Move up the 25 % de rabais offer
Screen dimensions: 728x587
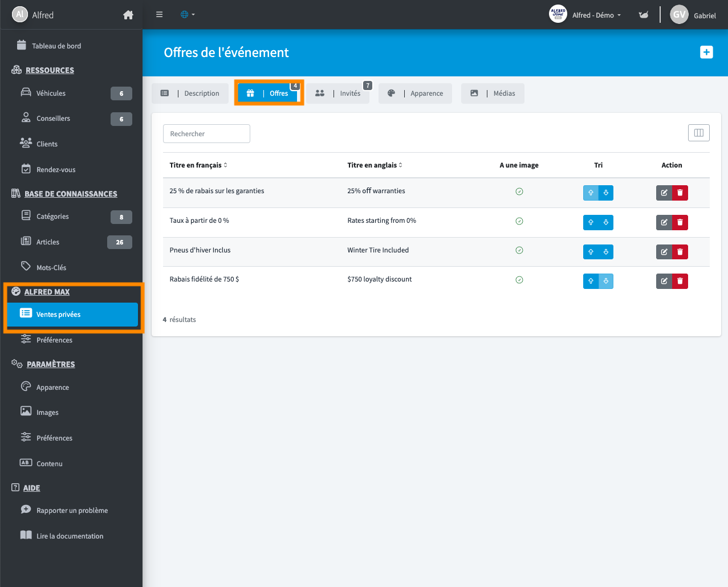pyautogui.click(x=591, y=193)
